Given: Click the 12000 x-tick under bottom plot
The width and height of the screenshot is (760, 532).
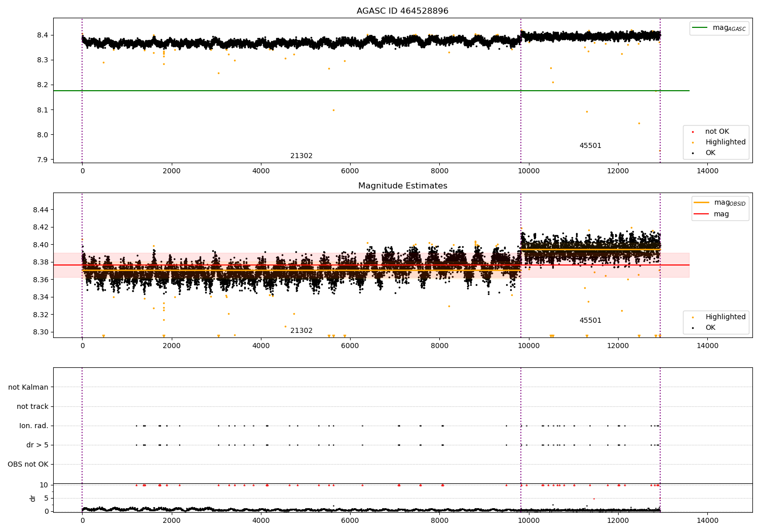Looking at the screenshot, I should point(618,521).
